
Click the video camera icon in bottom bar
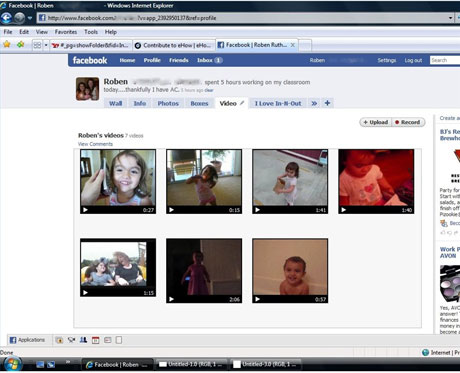(x=71, y=340)
